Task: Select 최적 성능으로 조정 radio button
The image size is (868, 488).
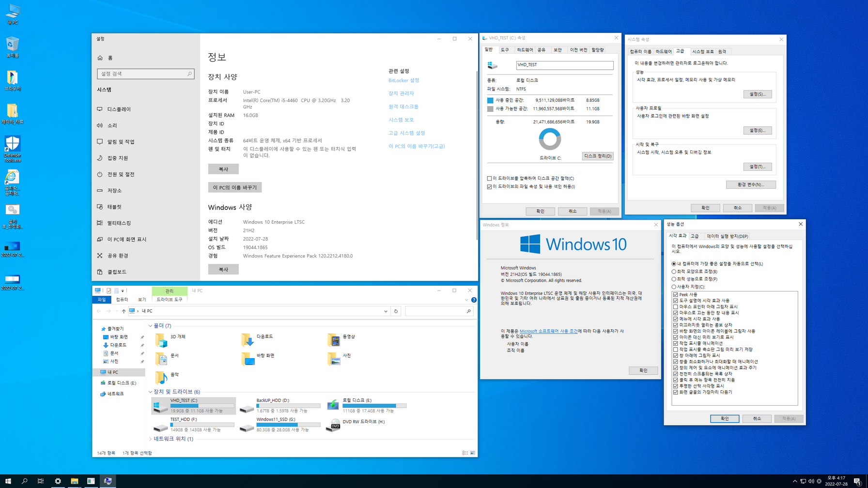Action: [674, 279]
